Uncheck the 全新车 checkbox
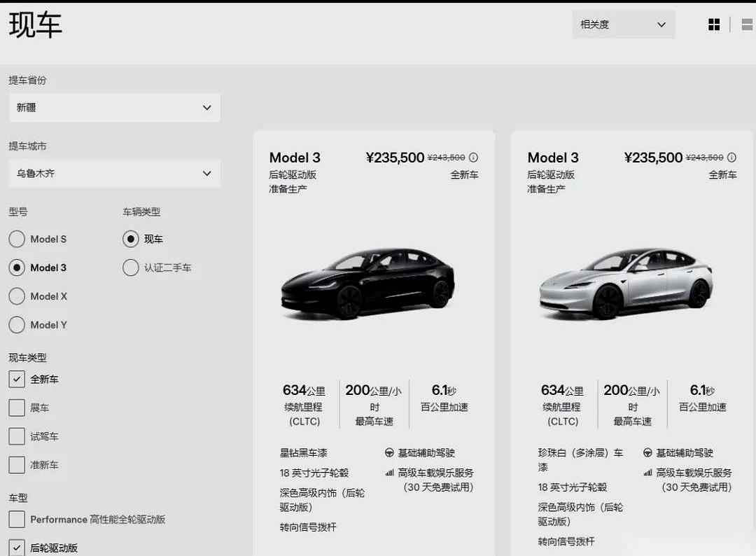 (16, 379)
